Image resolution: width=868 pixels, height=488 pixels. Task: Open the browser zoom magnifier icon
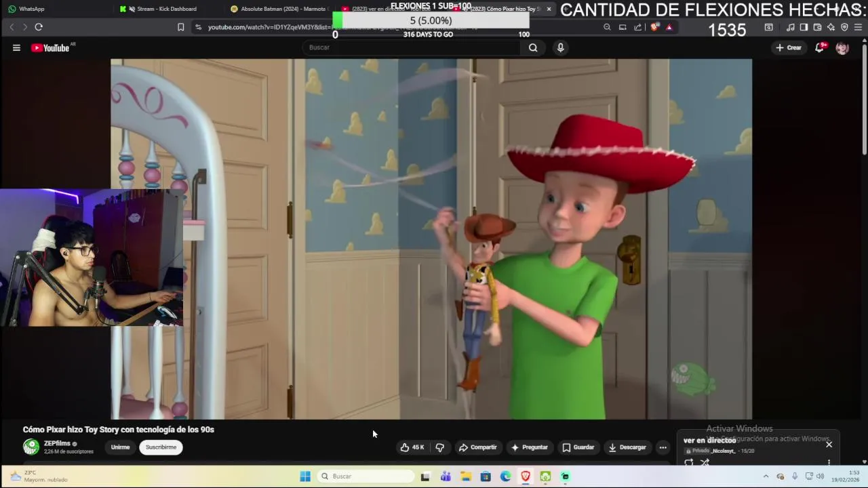pos(607,27)
